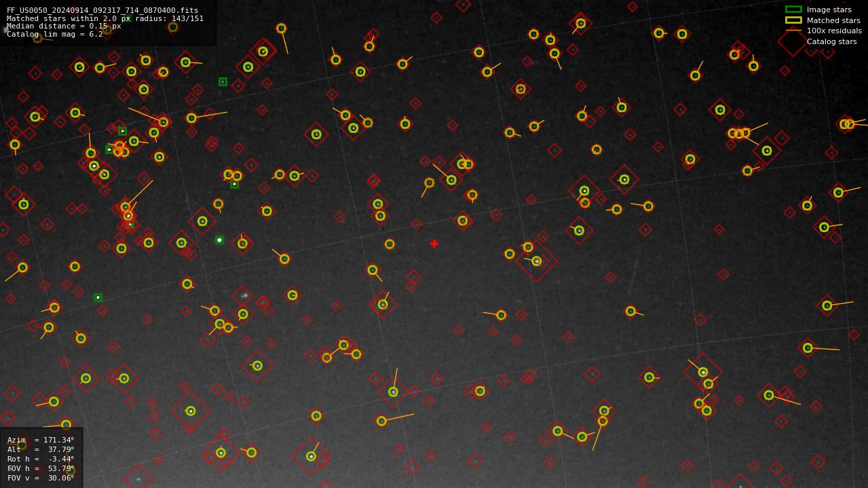This screenshot has height=488, width=868.
Task: Click the red cross field-center marker
Action: click(434, 244)
